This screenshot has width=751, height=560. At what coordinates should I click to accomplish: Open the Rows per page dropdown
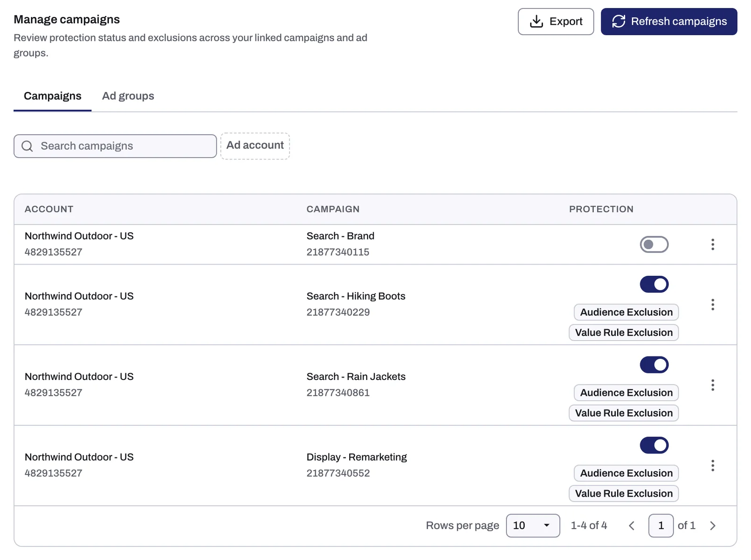click(533, 526)
